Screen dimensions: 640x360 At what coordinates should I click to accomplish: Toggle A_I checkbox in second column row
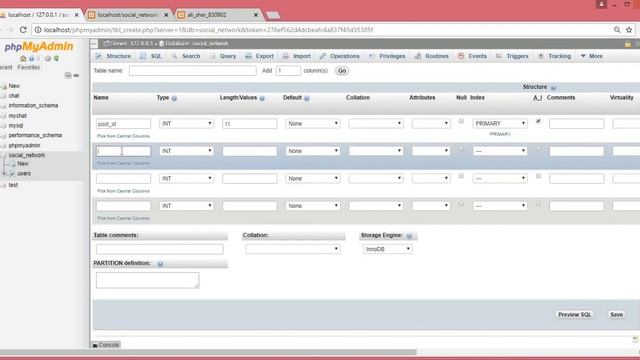click(x=538, y=149)
